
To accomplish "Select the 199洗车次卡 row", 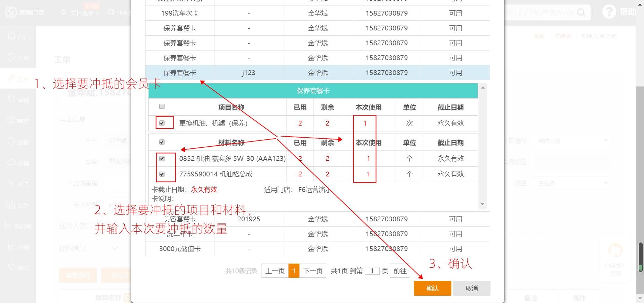I will [317, 13].
